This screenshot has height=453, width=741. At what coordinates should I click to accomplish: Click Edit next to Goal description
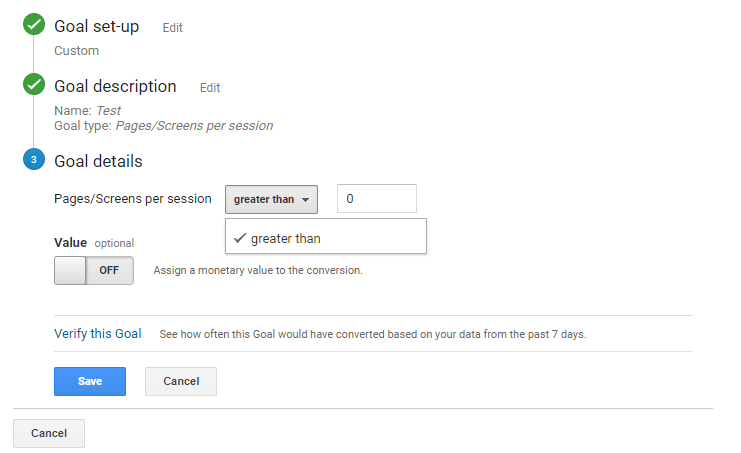(x=210, y=88)
